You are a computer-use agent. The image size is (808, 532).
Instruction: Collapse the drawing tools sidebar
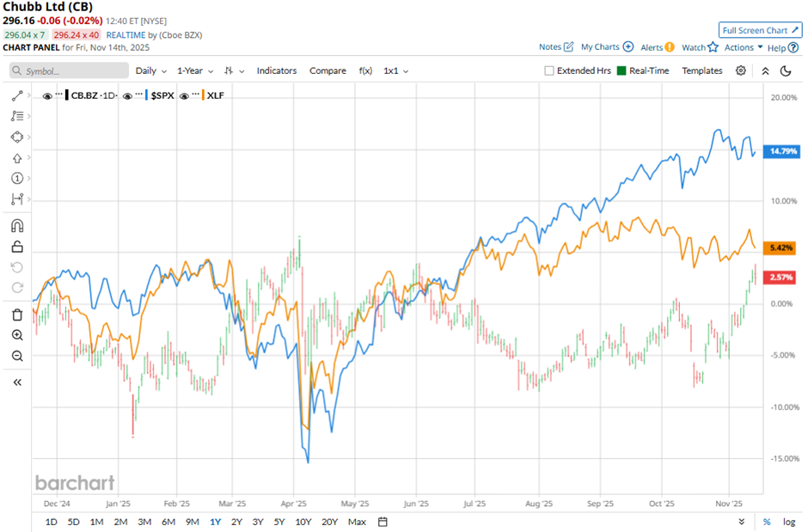(17, 382)
